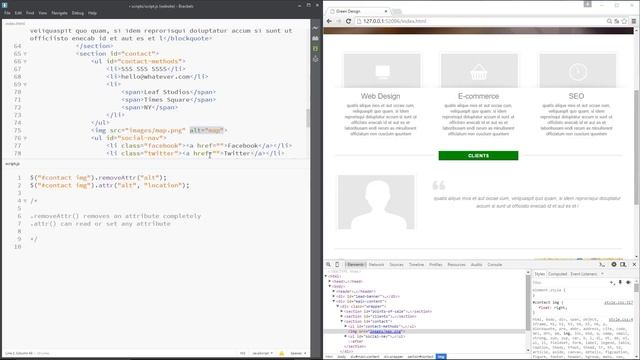
Task: Open the Debug menu in Brackets
Action: 78,13
